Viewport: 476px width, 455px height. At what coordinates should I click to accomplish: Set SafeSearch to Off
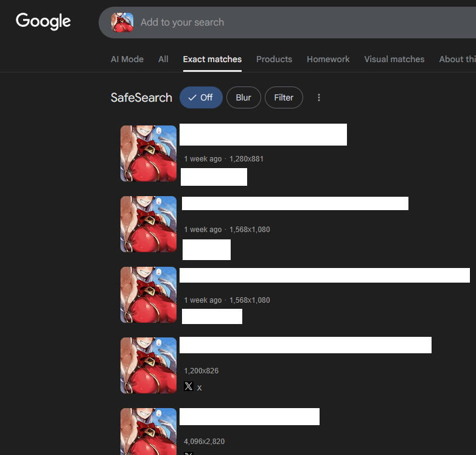click(201, 97)
